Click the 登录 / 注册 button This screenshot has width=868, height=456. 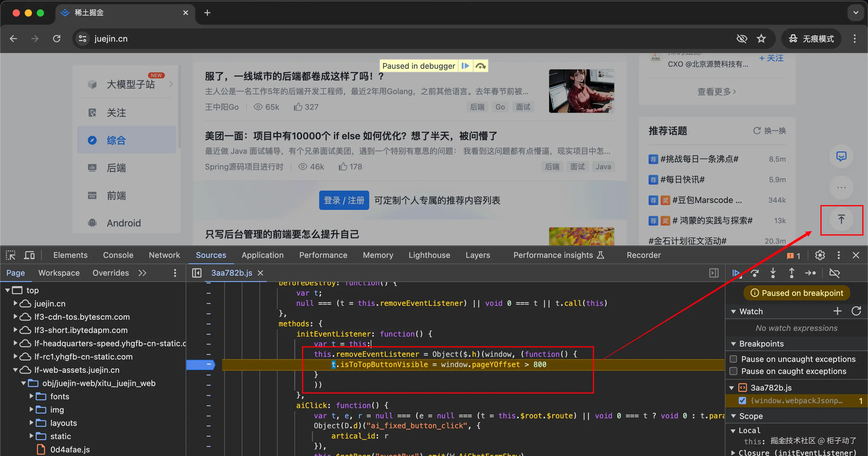(x=344, y=200)
